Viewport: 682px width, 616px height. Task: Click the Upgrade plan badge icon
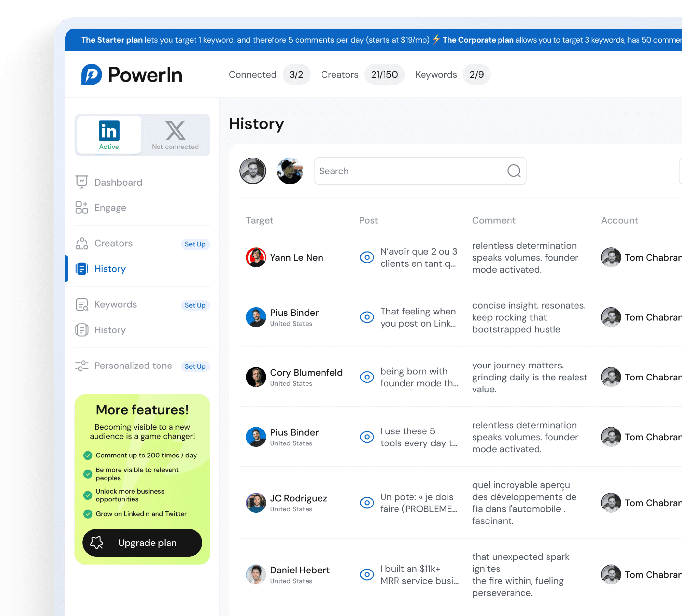coord(97,543)
